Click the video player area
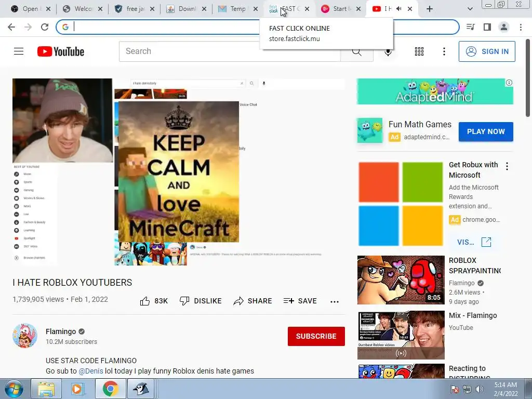The height and width of the screenshot is (399, 532). pos(179,172)
